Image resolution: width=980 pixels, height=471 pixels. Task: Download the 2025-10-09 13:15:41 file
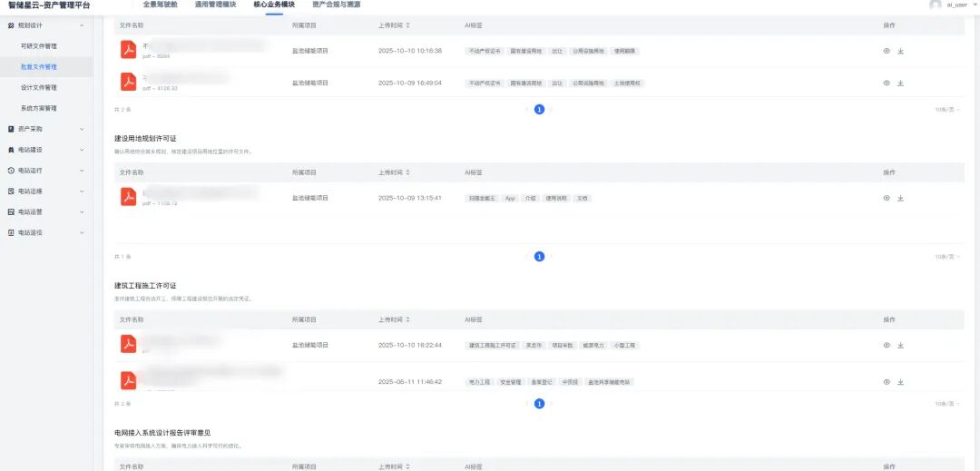901,198
